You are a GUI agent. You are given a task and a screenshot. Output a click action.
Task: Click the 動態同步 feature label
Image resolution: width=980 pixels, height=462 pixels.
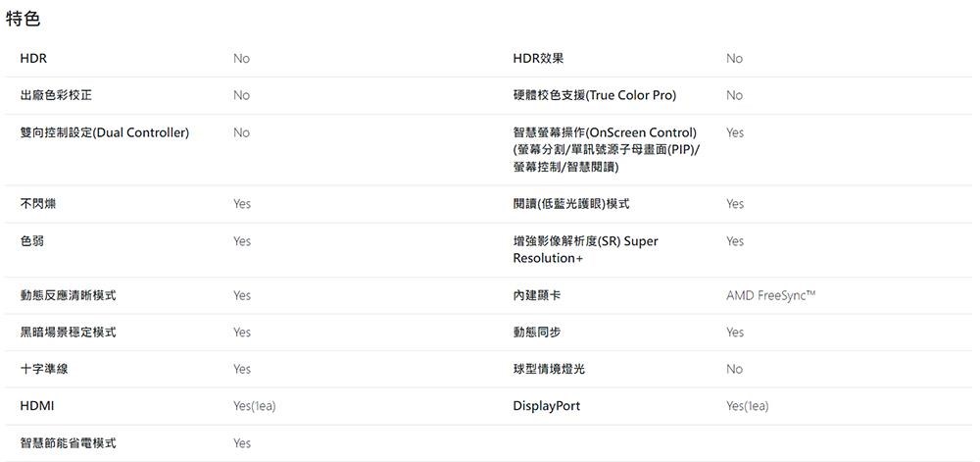[537, 333]
